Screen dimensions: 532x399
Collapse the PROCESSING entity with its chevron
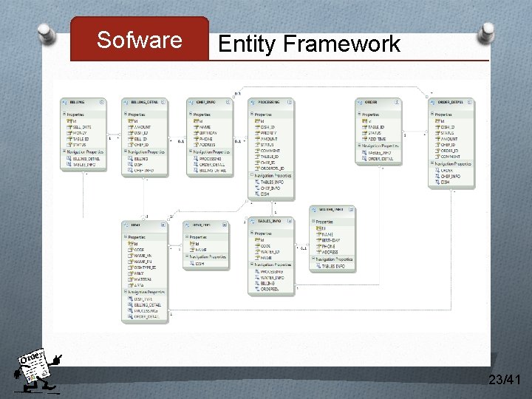(x=290, y=102)
